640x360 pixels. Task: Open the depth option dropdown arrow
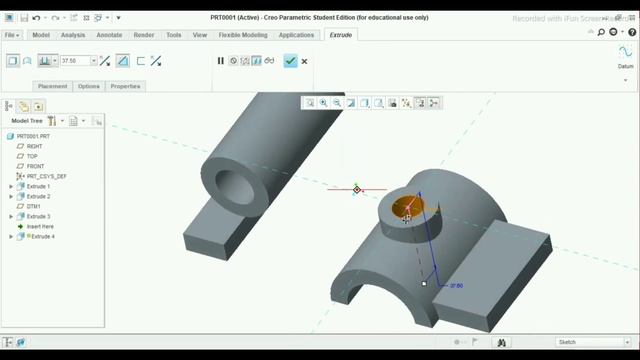pos(55,61)
